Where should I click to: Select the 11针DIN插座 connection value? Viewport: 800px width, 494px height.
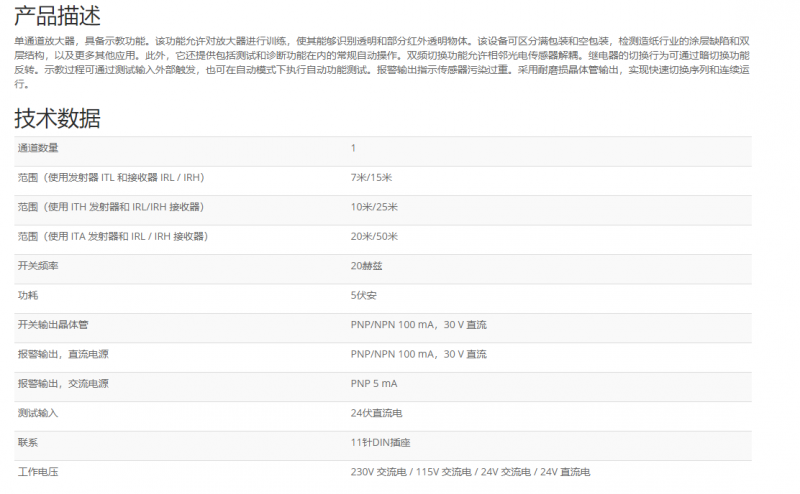click(x=379, y=442)
